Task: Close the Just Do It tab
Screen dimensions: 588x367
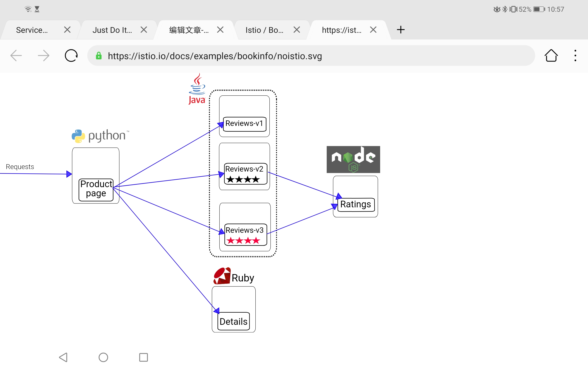Action: 144,30
